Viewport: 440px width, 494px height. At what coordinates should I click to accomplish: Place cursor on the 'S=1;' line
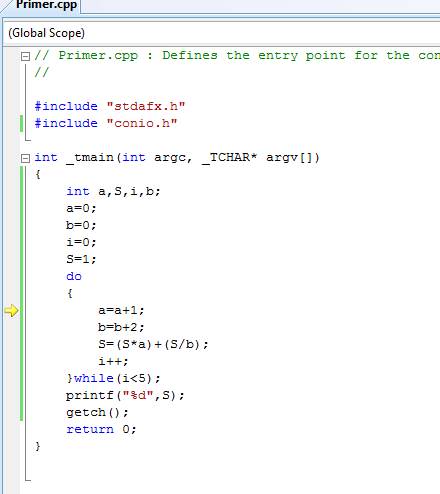point(81,259)
